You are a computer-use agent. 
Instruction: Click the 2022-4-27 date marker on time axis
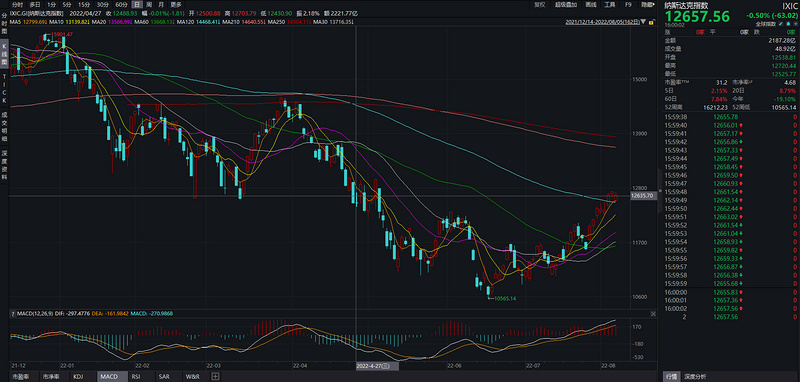[x=377, y=366]
